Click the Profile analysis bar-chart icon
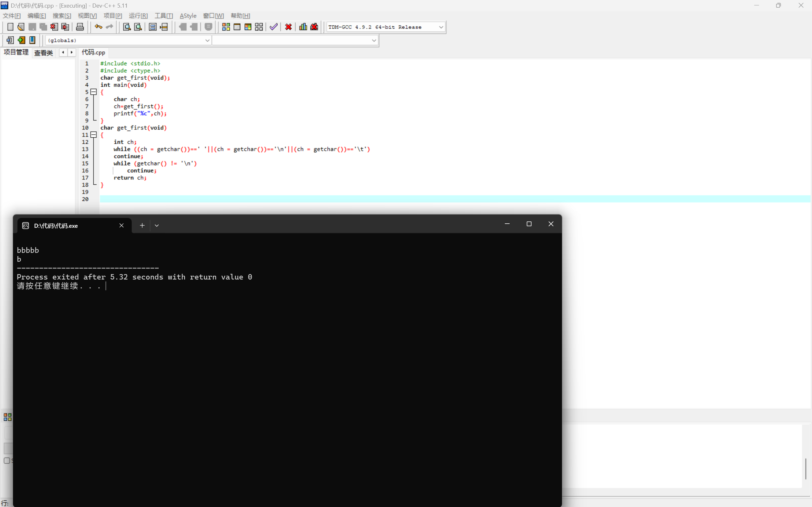 (x=303, y=27)
